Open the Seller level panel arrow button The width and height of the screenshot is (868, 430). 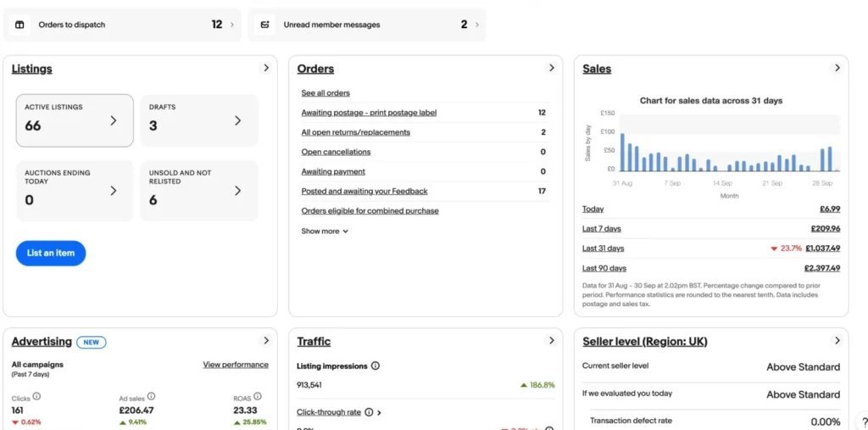[x=837, y=340]
